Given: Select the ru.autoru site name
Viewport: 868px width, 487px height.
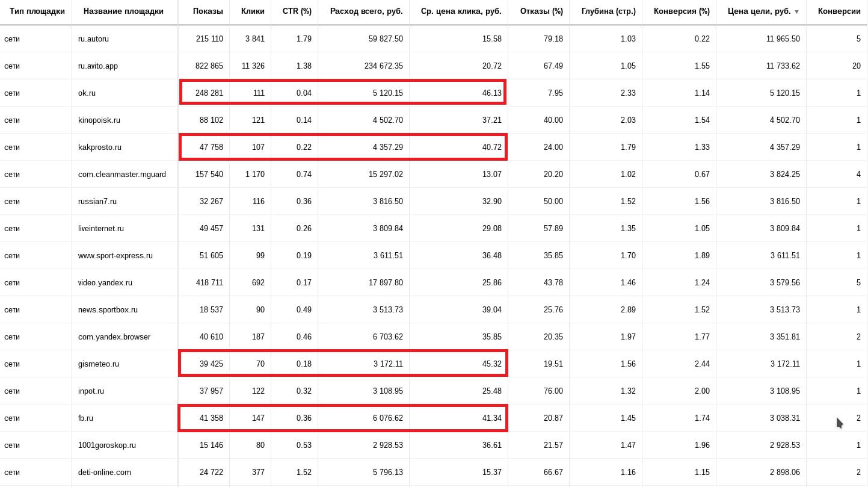Looking at the screenshot, I should tap(93, 39).
